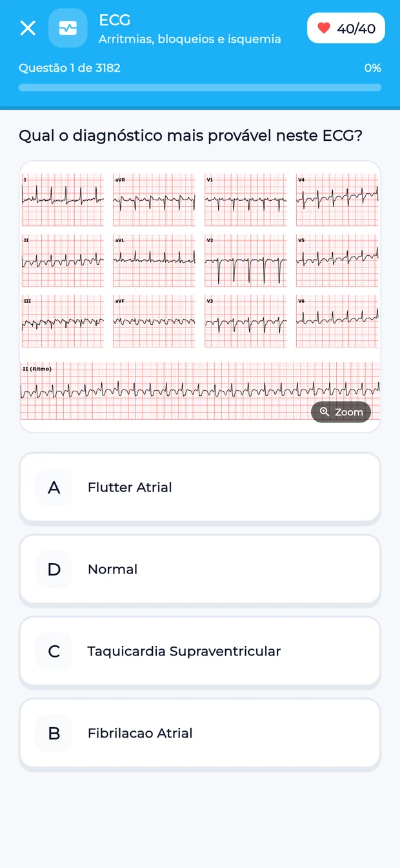Select answer letter C badge

(x=54, y=652)
